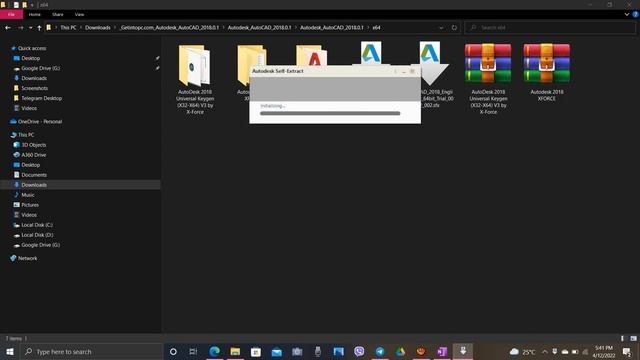Image resolution: width=640 pixels, height=360 pixels.
Task: Open File Explorer help icon
Action: pyautogui.click(x=636, y=14)
